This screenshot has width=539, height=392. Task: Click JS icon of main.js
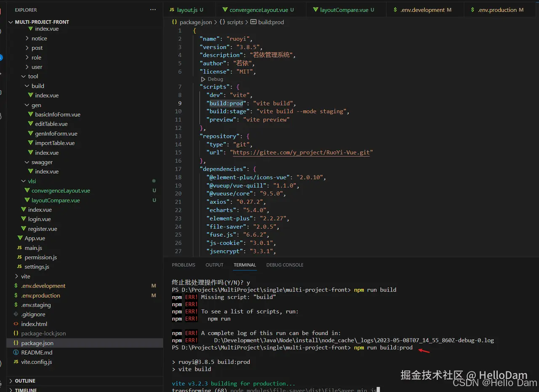pyautogui.click(x=19, y=248)
